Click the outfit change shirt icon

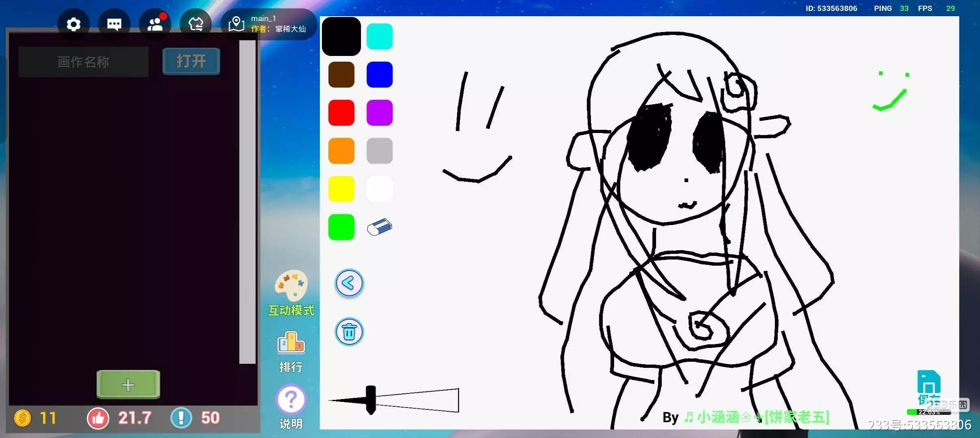196,24
